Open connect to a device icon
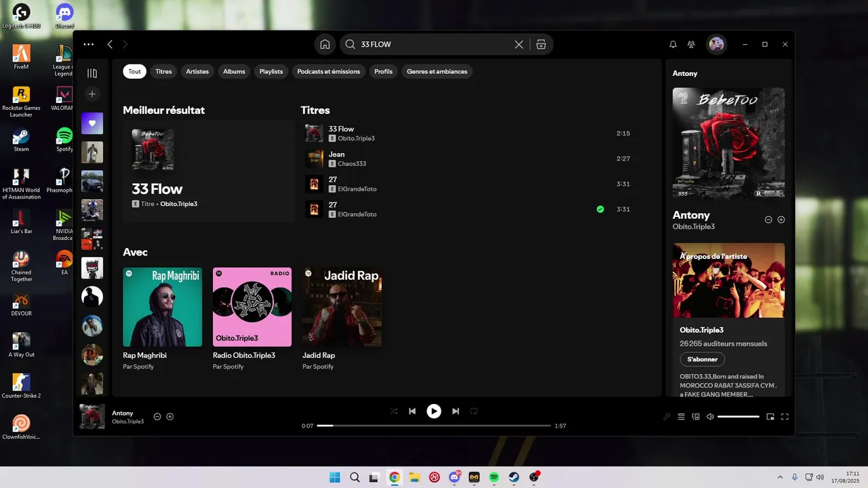This screenshot has height=488, width=868. (696, 417)
